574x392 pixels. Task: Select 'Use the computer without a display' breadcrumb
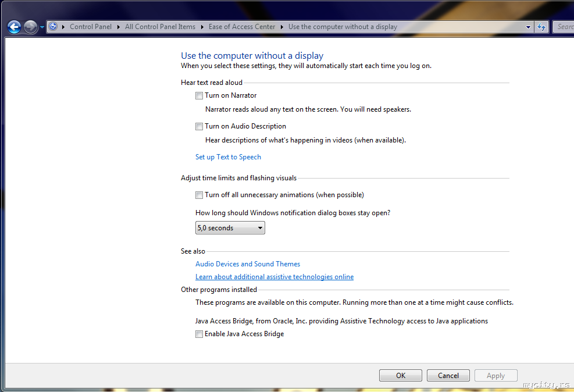343,27
